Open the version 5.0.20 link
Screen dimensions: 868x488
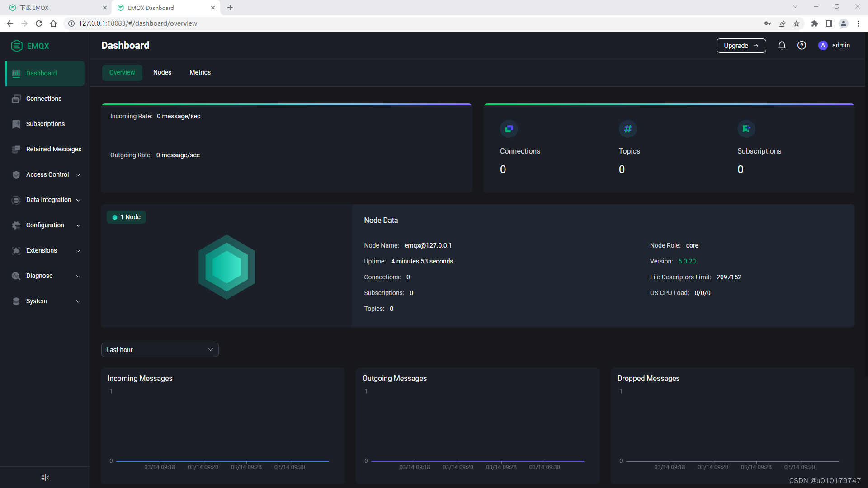tap(687, 261)
